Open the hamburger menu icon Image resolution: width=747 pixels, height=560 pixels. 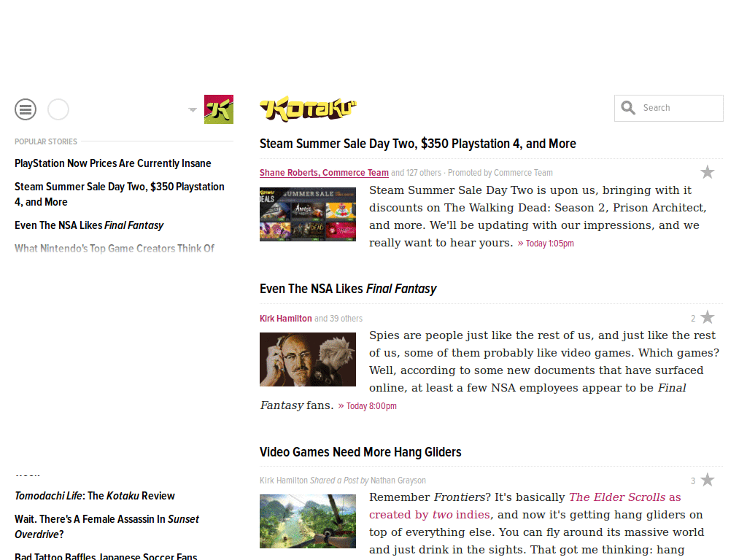[26, 109]
